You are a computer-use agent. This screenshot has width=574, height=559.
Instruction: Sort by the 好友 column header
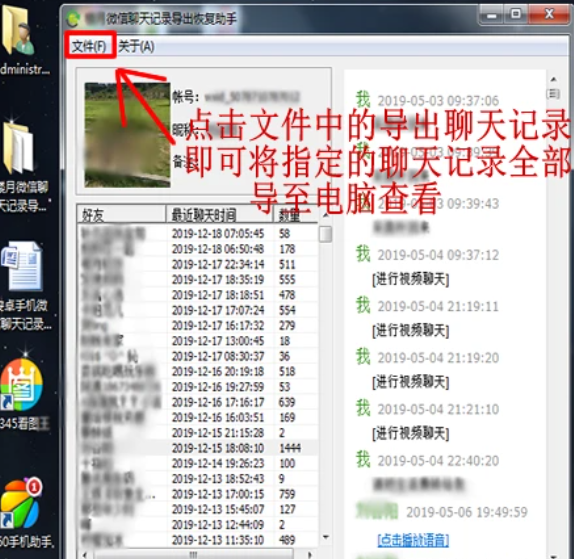tap(121, 215)
